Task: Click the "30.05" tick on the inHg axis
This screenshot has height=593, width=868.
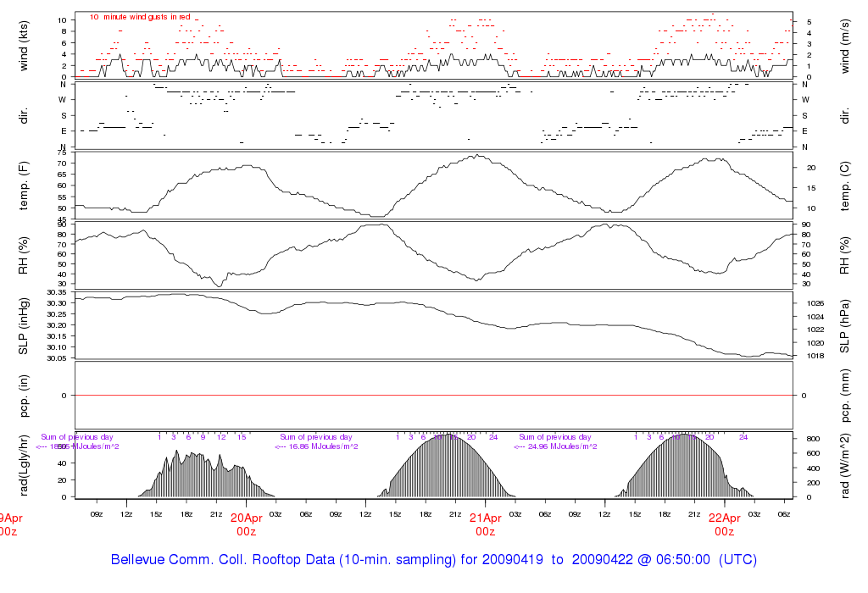Action: pos(57,358)
